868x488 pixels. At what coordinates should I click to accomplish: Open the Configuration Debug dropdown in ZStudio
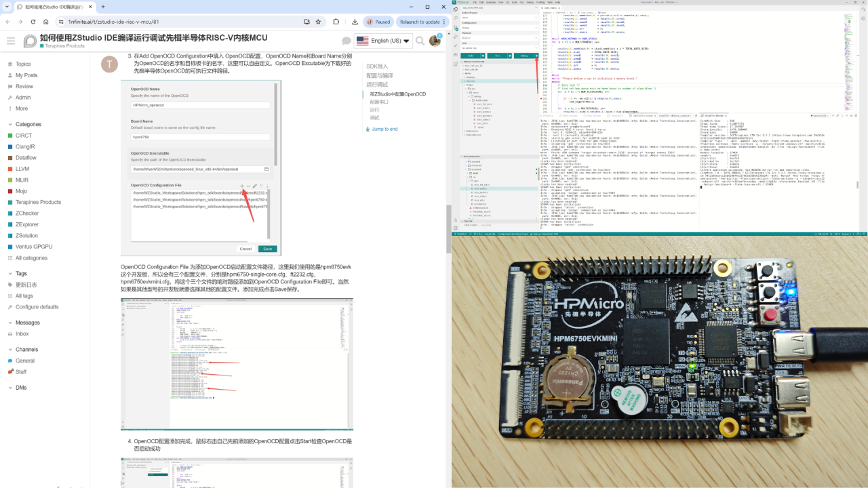pos(500,28)
